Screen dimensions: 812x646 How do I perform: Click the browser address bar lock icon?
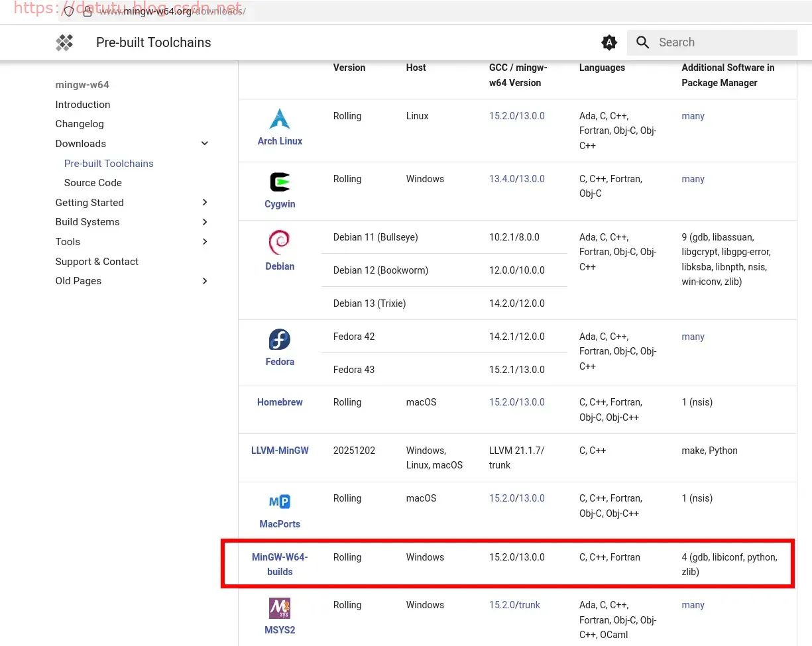point(87,12)
